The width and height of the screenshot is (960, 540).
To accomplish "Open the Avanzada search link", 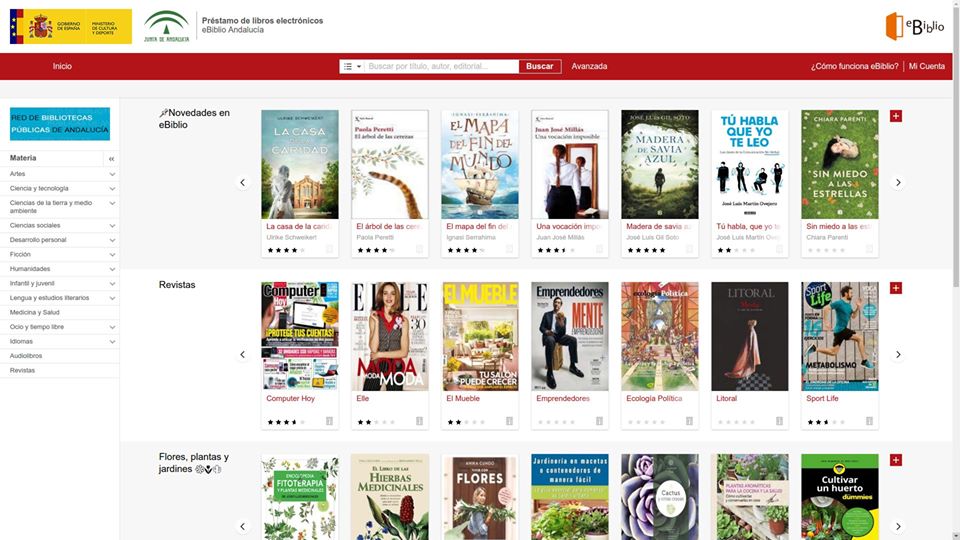I will coord(589,67).
